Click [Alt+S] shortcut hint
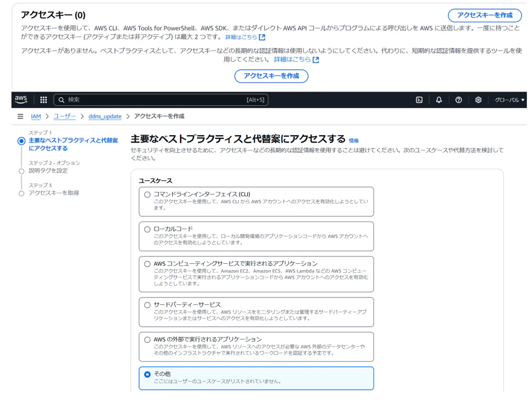The height and width of the screenshot is (412, 532). [255, 100]
